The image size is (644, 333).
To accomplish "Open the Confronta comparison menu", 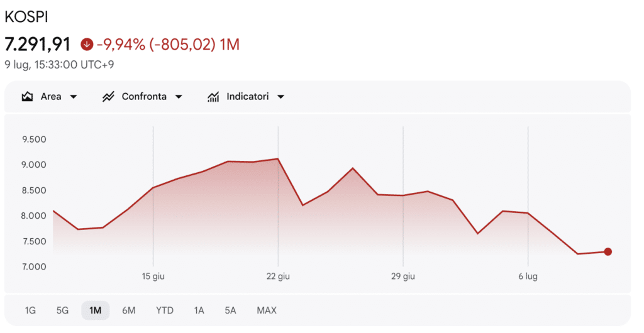I will pos(142,97).
